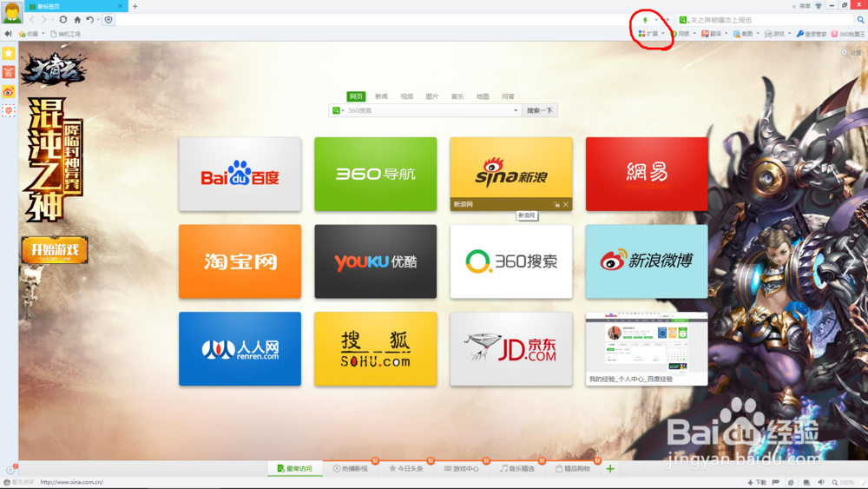Viewport: 868px width, 489px height.
Task: Switch to 今日头条 bottom tab
Action: [x=405, y=468]
